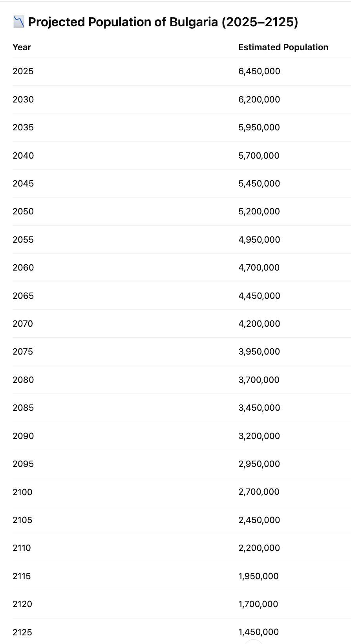Select the 5,950,000 population cell

click(259, 128)
